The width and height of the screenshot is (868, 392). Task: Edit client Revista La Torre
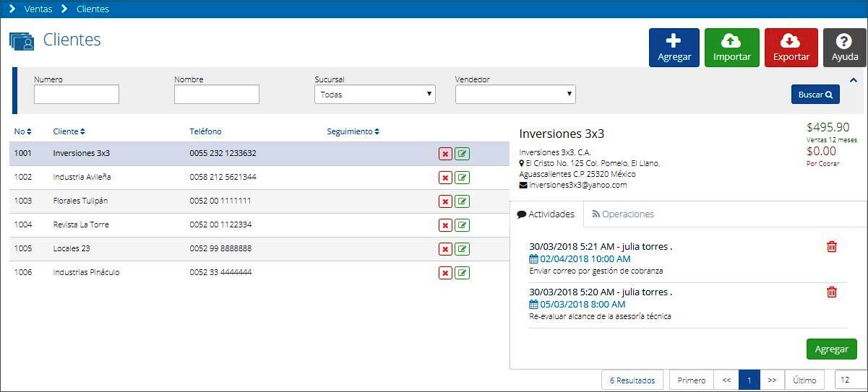coord(463,225)
